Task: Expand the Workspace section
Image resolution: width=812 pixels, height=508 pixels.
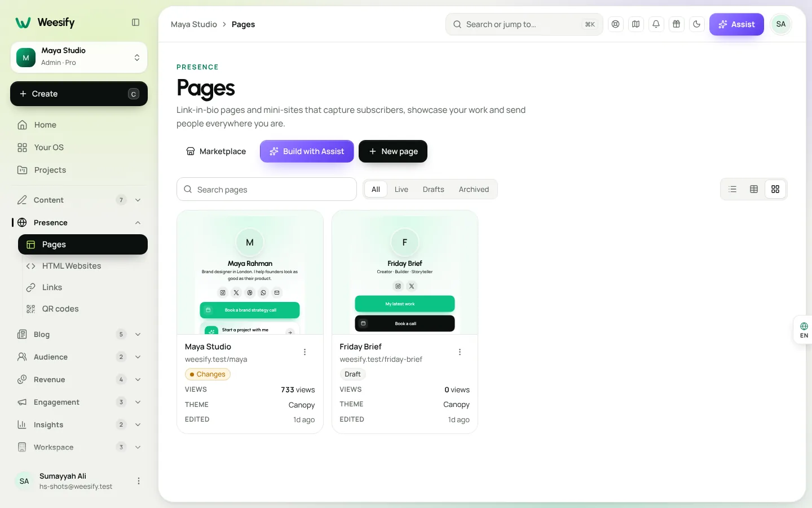Action: (x=79, y=447)
